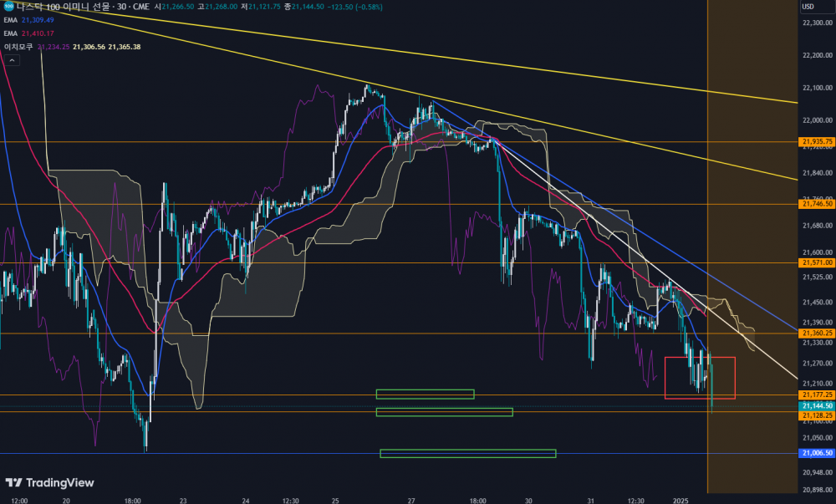The width and height of the screenshot is (836, 504).
Task: Click the round 100 symbol logo icon
Action: point(9,6)
